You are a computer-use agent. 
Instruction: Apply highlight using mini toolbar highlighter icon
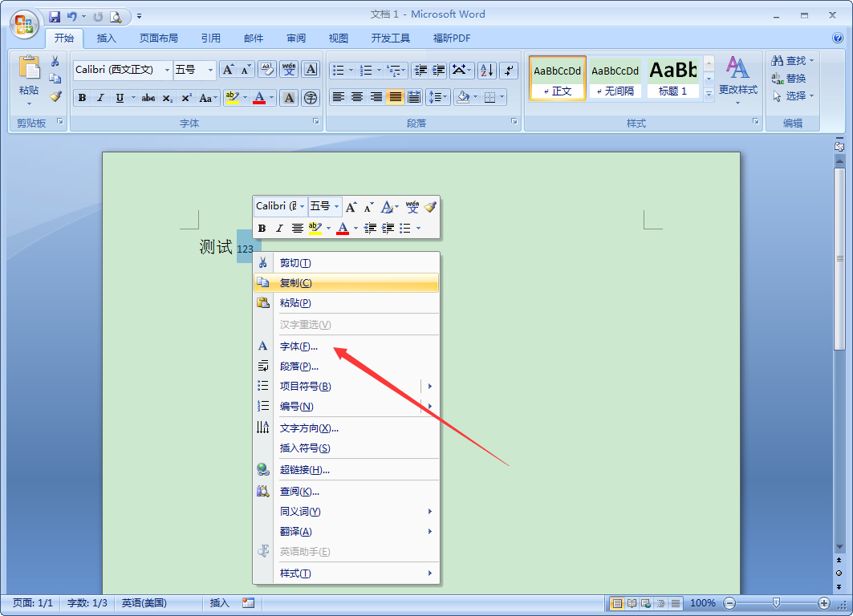pyautogui.click(x=315, y=228)
